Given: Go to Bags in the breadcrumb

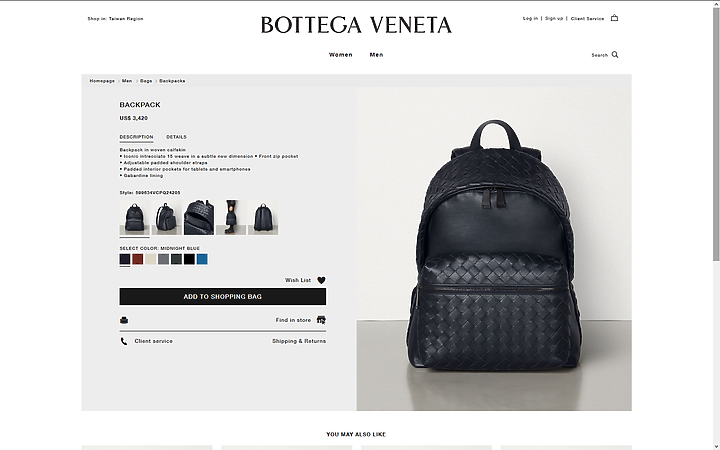Looking at the screenshot, I should coord(146,81).
